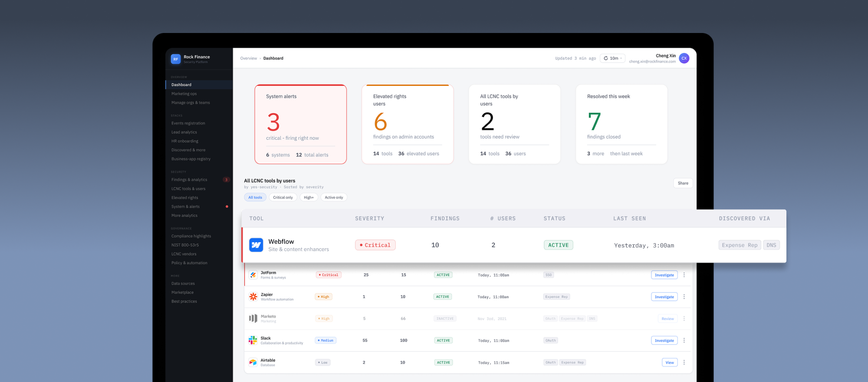Open More analytics in sidebar
This screenshot has height=382, width=868.
pyautogui.click(x=184, y=216)
